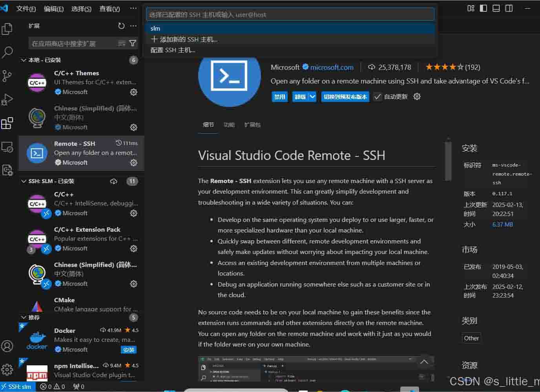Toggle the bottom panel layout button
The image size is (540, 392).
[x=496, y=8]
